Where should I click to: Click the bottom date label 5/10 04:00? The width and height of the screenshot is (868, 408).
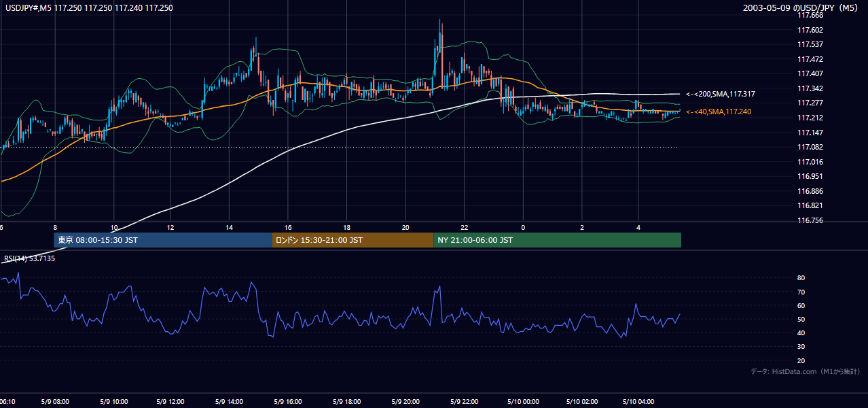tap(638, 402)
